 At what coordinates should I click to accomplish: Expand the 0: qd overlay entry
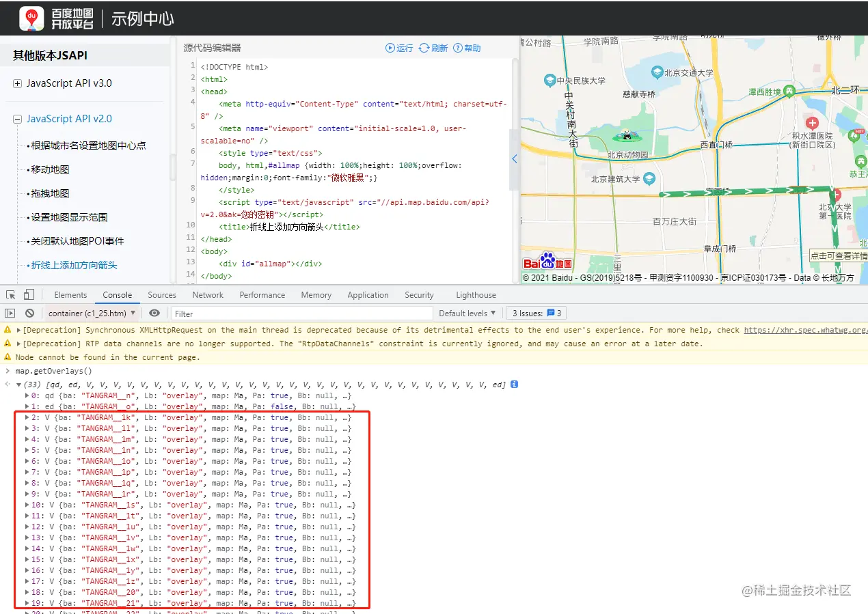point(27,396)
